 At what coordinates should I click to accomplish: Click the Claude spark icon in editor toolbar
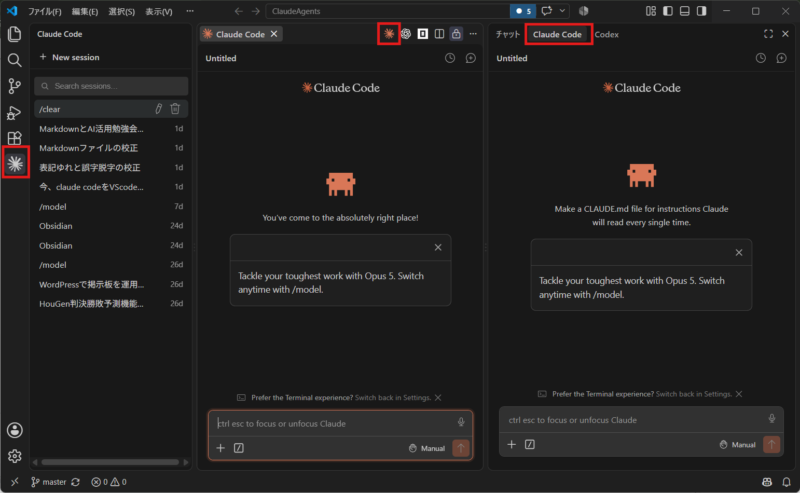389,34
